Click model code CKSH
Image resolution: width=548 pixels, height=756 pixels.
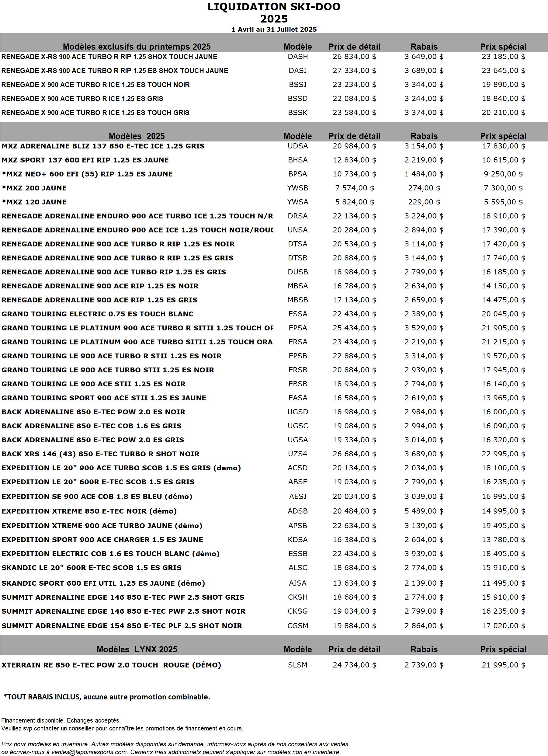[297, 597]
